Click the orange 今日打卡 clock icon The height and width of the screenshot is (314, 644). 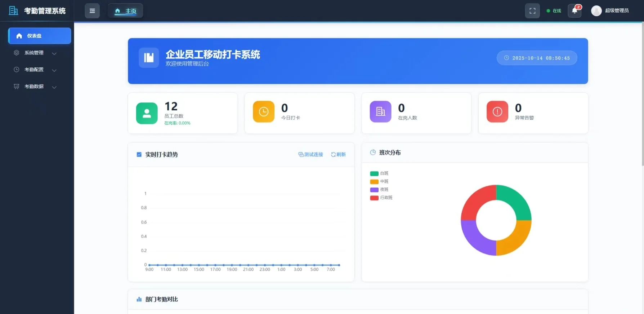click(x=264, y=111)
